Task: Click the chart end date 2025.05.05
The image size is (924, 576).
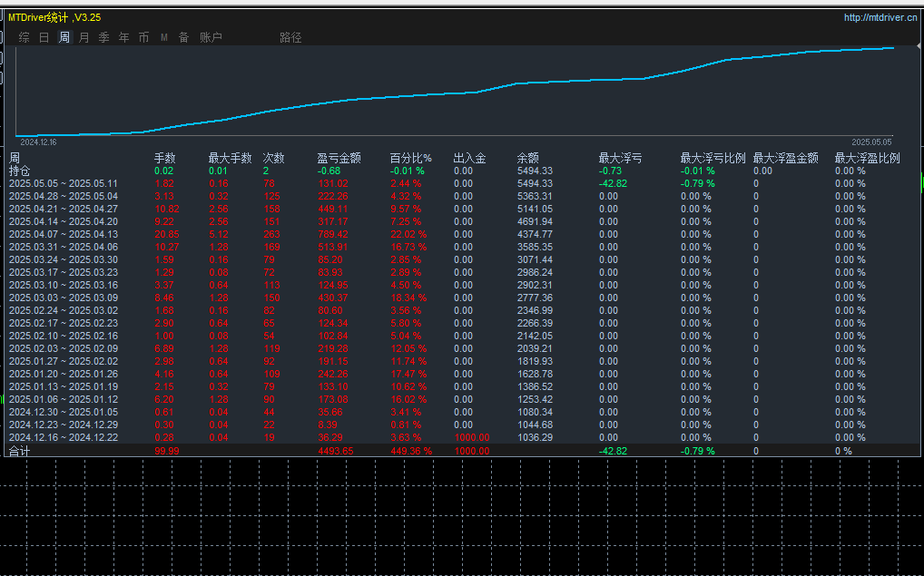Action: tap(871, 142)
